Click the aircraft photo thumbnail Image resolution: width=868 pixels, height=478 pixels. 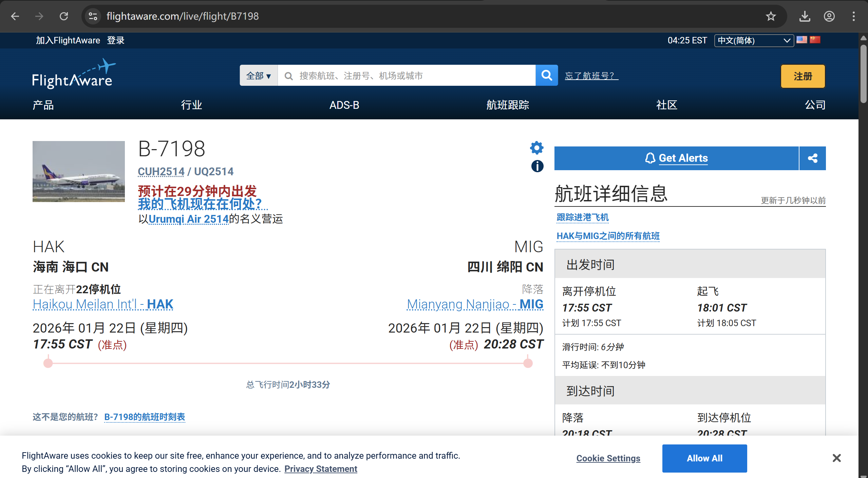click(x=79, y=172)
